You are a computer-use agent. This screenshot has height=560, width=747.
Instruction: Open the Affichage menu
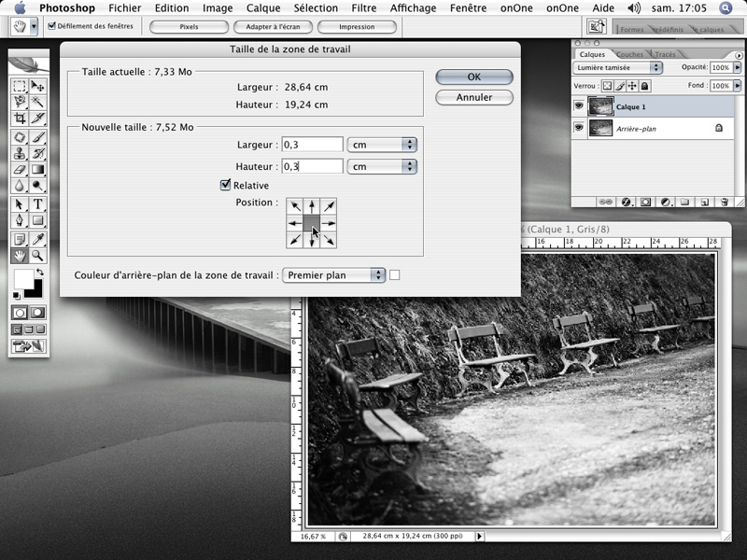pos(413,8)
